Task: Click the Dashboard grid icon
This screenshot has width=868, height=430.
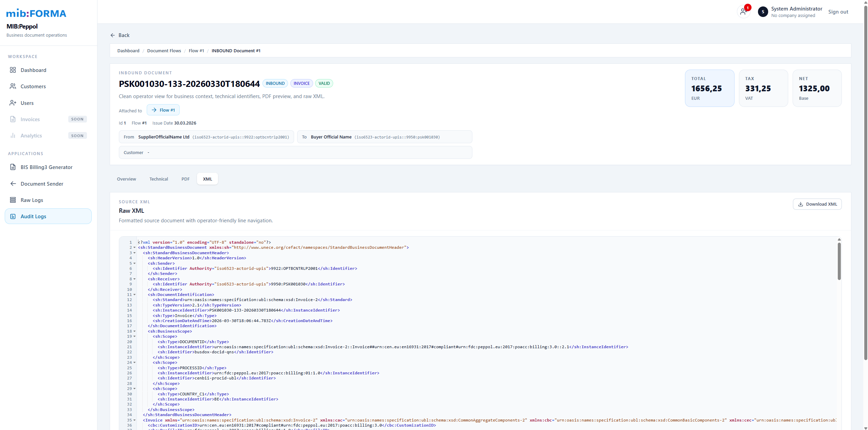Action: pos(13,70)
